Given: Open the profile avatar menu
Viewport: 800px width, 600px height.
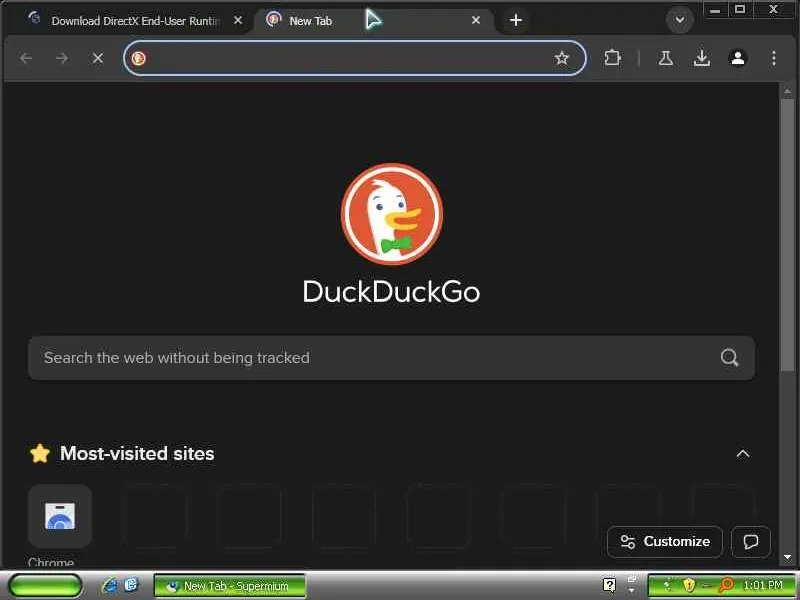Looking at the screenshot, I should point(738,58).
